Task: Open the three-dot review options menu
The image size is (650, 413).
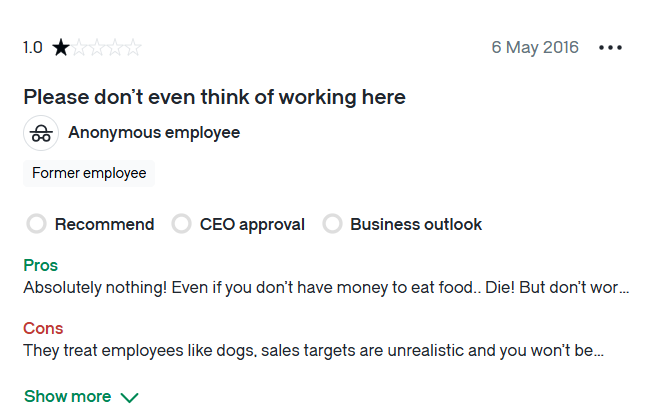Action: point(610,48)
